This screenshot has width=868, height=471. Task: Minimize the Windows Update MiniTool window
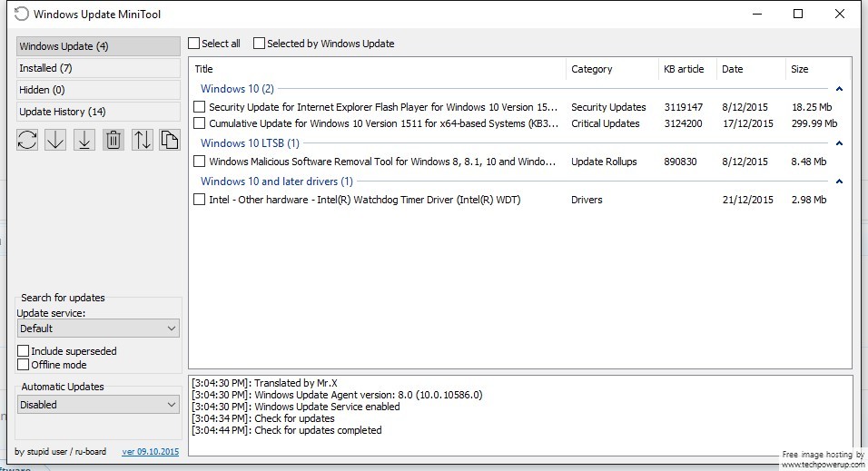(757, 14)
